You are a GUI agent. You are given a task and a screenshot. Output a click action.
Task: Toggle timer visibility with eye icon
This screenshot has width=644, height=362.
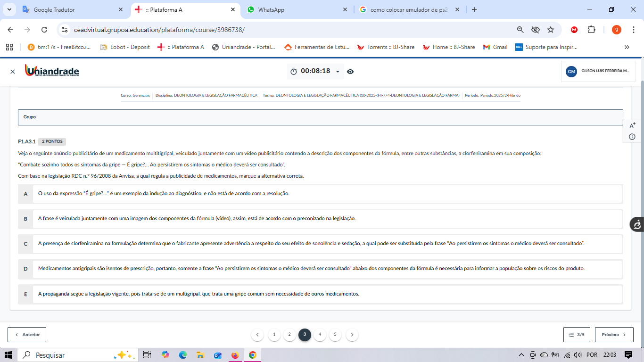(350, 72)
